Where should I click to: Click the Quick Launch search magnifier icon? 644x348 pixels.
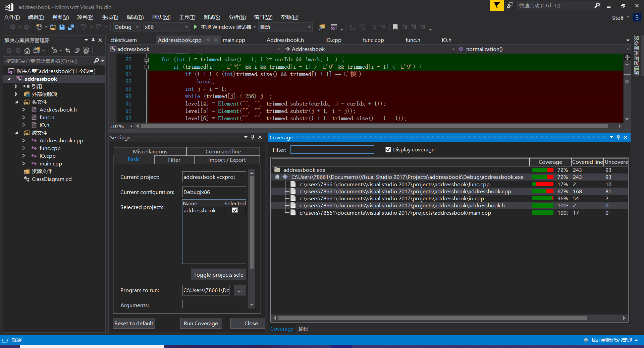pos(597,5)
